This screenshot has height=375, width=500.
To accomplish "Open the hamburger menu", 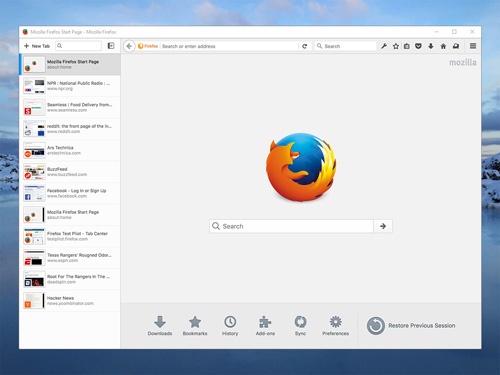I will coord(473,46).
